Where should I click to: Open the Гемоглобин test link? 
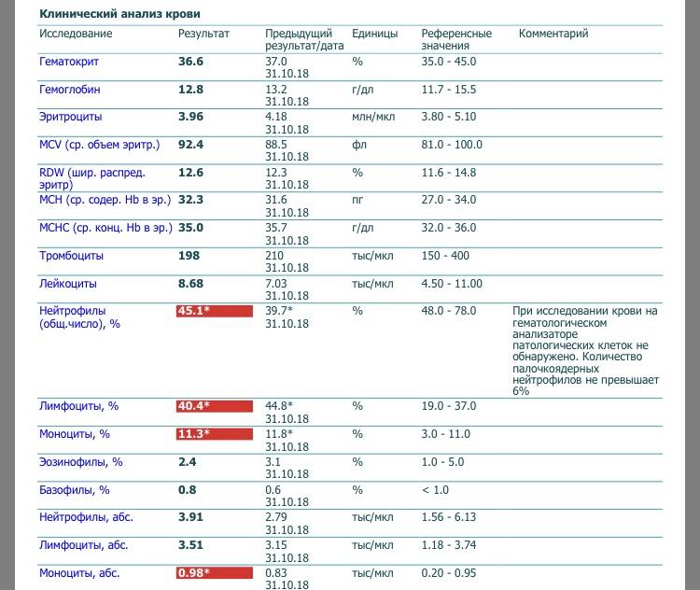[x=70, y=90]
